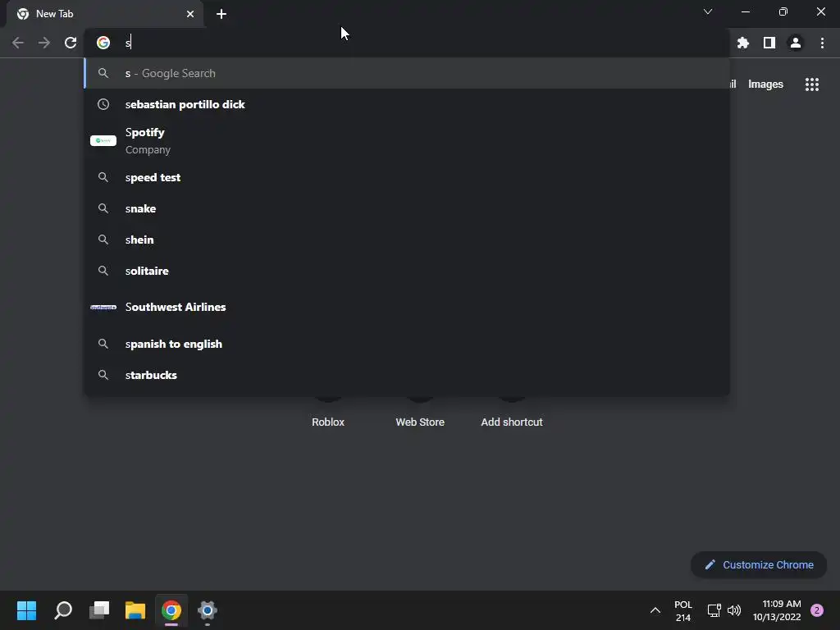Minimize the Chrome window
The height and width of the screenshot is (630, 840).
click(745, 11)
